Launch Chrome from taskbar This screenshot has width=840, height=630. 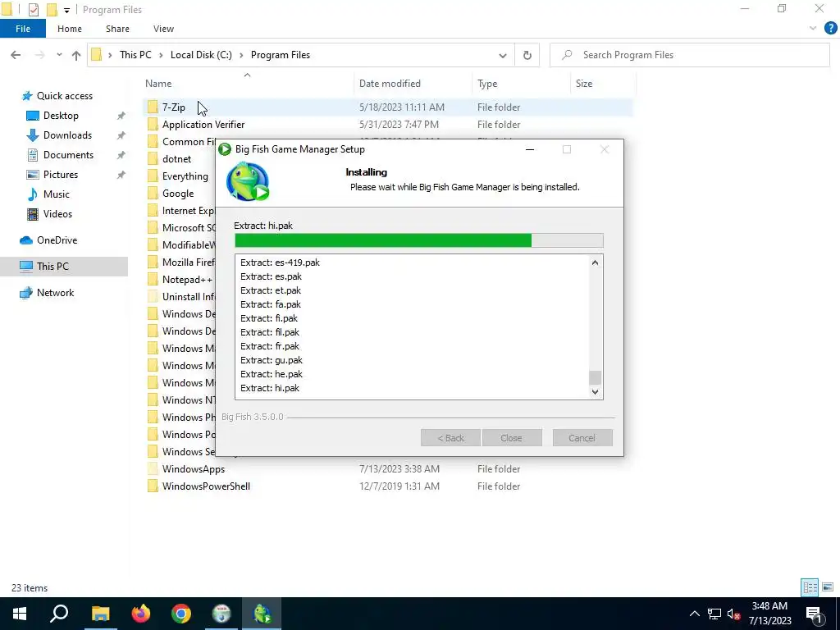[181, 614]
